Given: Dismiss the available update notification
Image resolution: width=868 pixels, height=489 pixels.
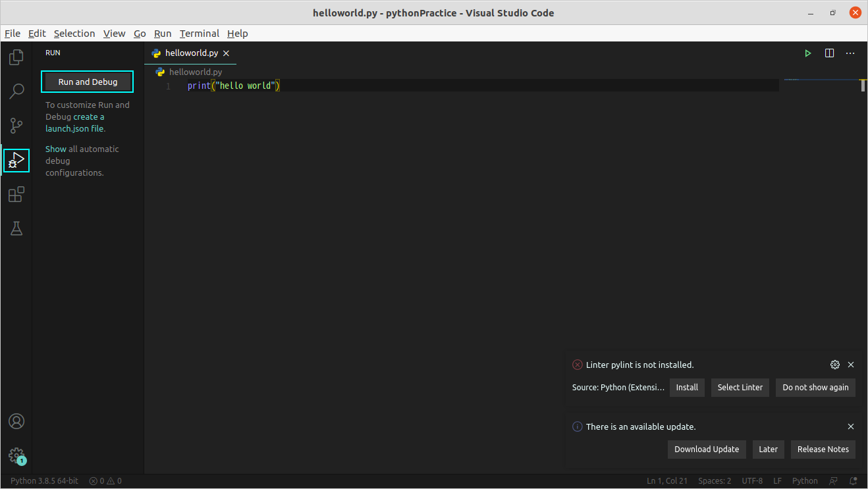Looking at the screenshot, I should coord(851,426).
